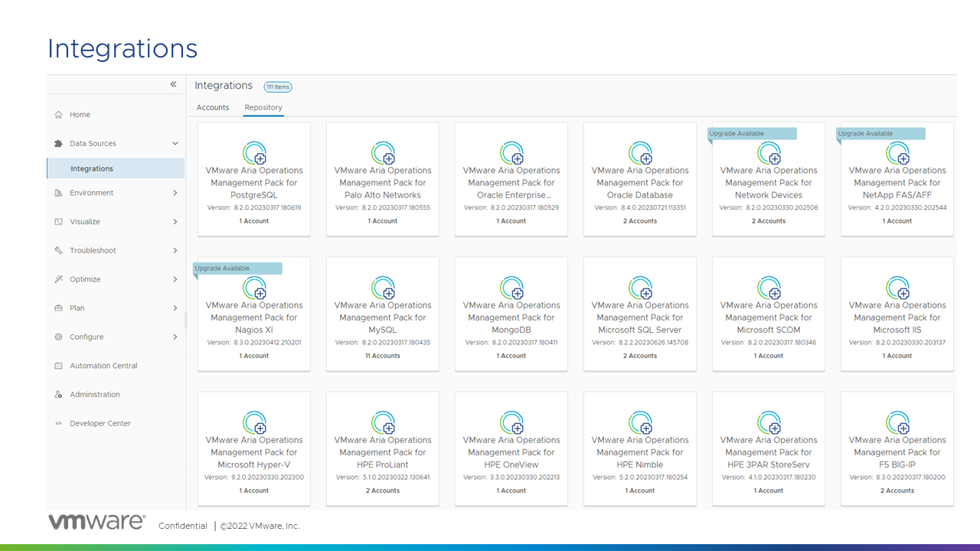Click the Visualize chart icon
This screenshot has width=980, height=551.
coord(59,222)
